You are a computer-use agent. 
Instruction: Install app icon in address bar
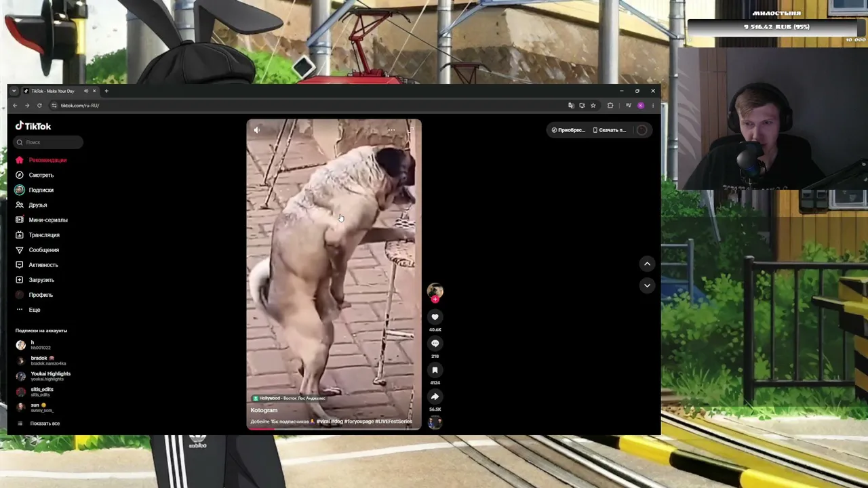(582, 105)
